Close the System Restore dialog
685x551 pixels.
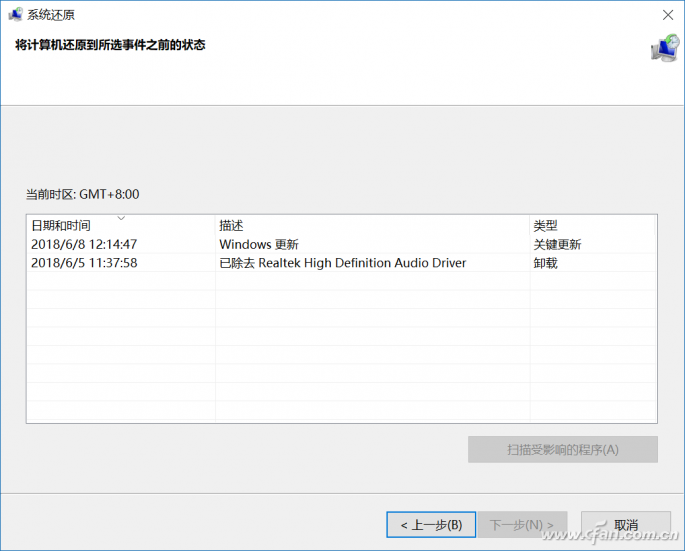coord(668,15)
